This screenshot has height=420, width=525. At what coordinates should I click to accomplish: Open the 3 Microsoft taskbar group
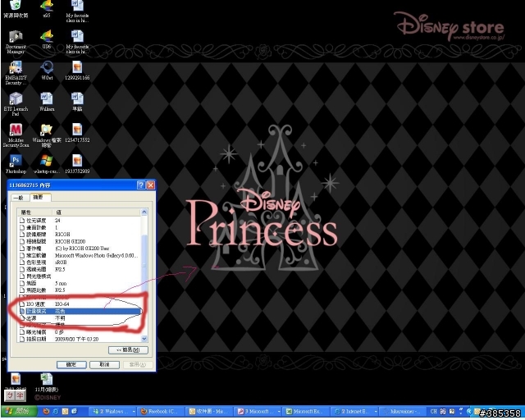258,411
